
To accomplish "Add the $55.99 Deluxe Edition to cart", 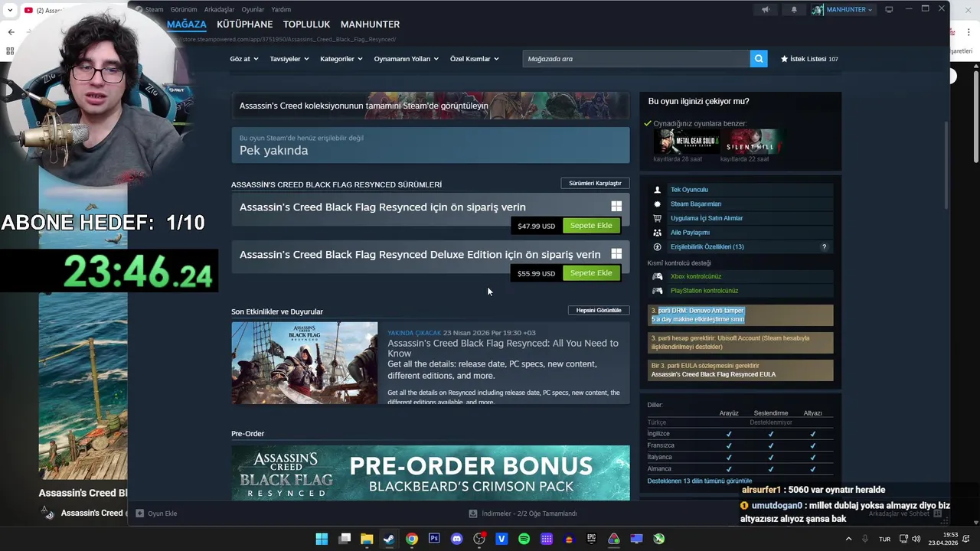I will coord(591,273).
